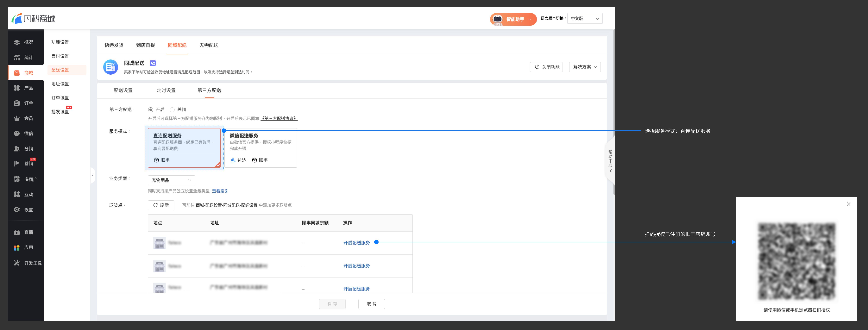Open the 统计 statistics sidebar icon
The image size is (868, 330).
16,58
